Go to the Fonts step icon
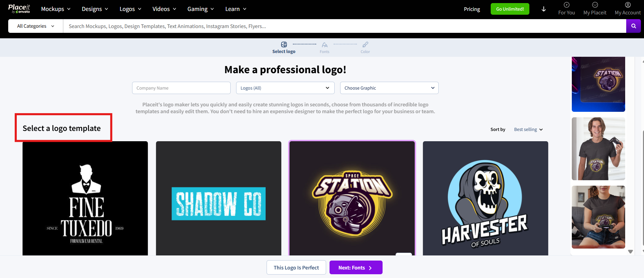Image resolution: width=644 pixels, height=278 pixels. (325, 45)
